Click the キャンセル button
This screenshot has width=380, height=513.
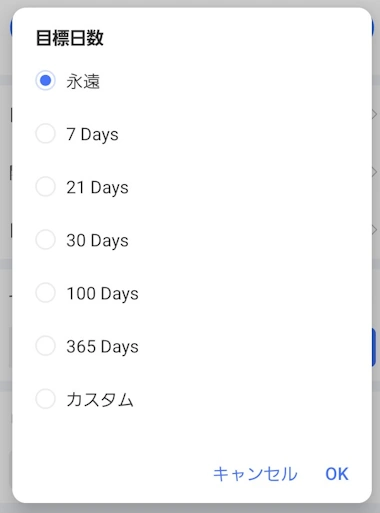[x=255, y=474]
